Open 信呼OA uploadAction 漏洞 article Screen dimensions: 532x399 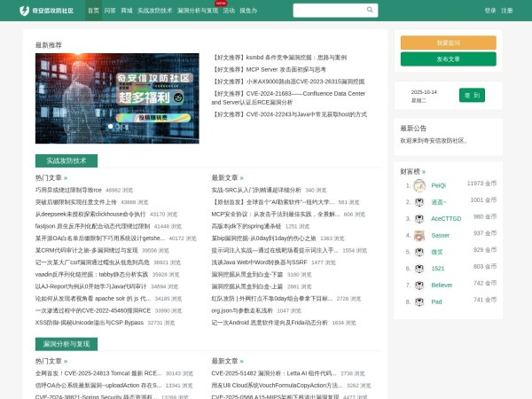98,386
